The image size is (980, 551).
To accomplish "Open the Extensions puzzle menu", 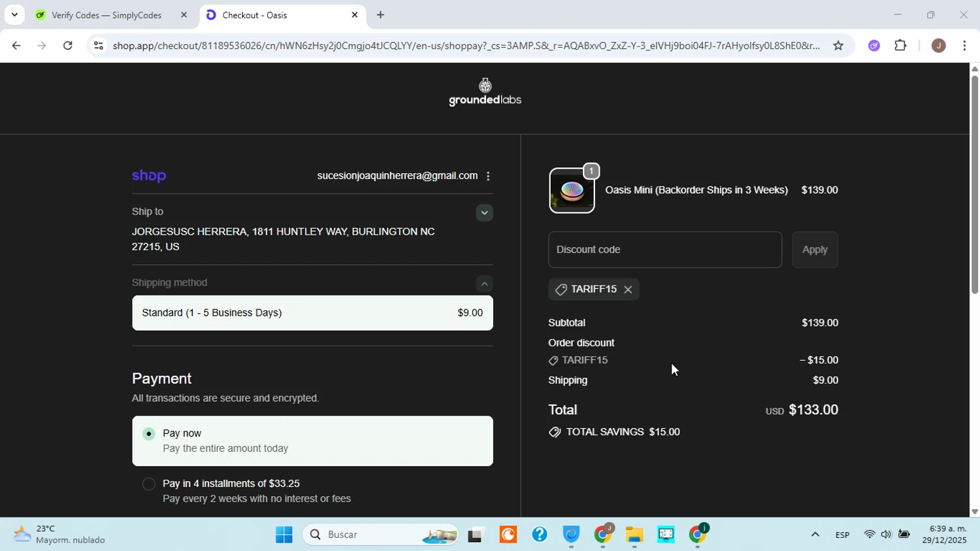I will click(x=900, y=46).
